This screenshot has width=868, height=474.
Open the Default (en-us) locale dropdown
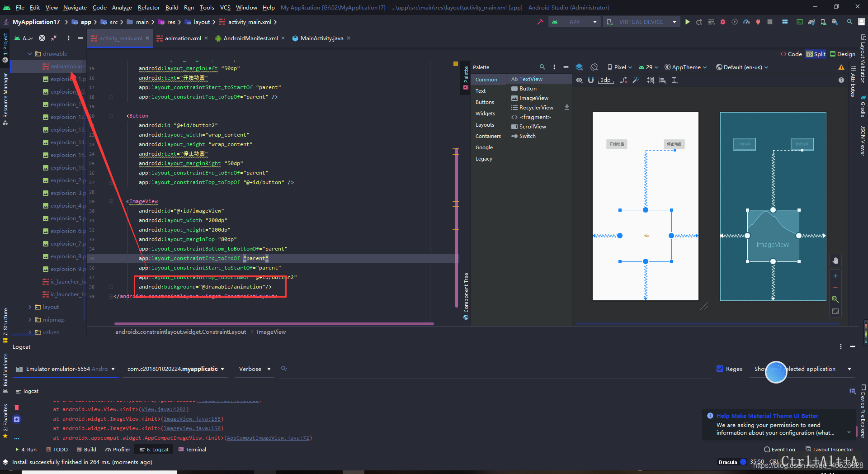pyautogui.click(x=742, y=67)
